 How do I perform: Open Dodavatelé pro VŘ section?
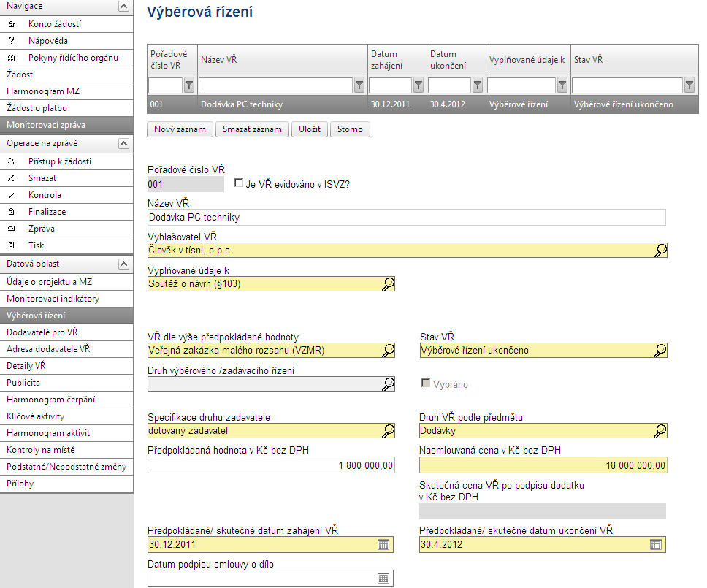click(66, 332)
